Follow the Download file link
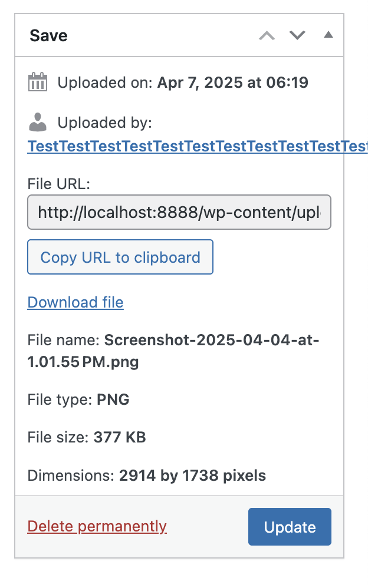The width and height of the screenshot is (368, 588). click(75, 303)
